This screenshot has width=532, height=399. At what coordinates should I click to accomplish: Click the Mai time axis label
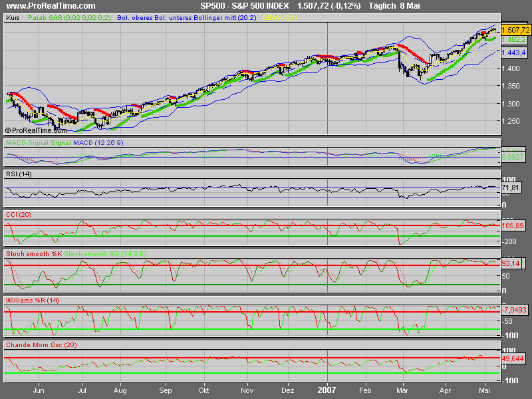click(484, 390)
